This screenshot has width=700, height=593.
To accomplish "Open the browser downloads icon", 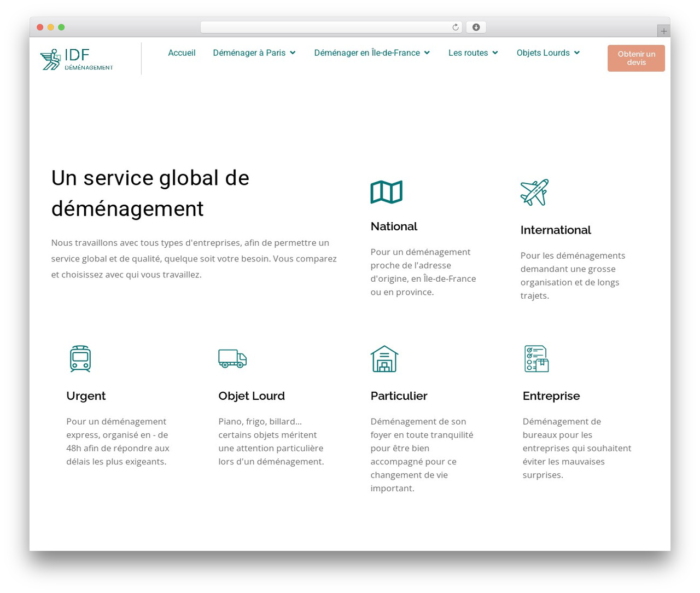I will click(x=476, y=27).
